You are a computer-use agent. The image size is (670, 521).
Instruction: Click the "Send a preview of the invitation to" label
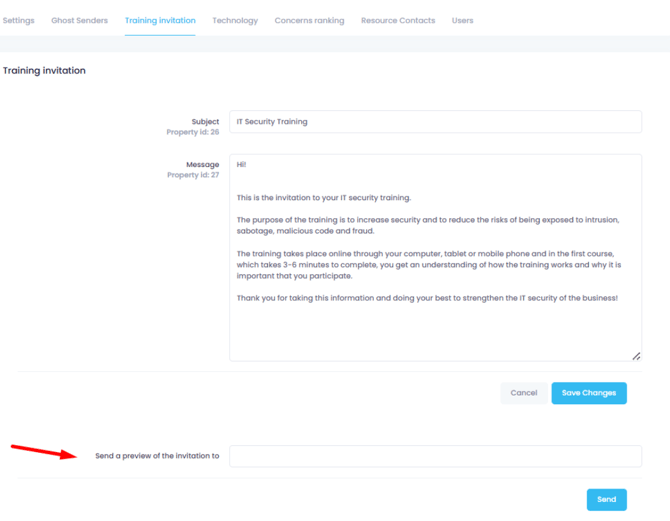157,456
